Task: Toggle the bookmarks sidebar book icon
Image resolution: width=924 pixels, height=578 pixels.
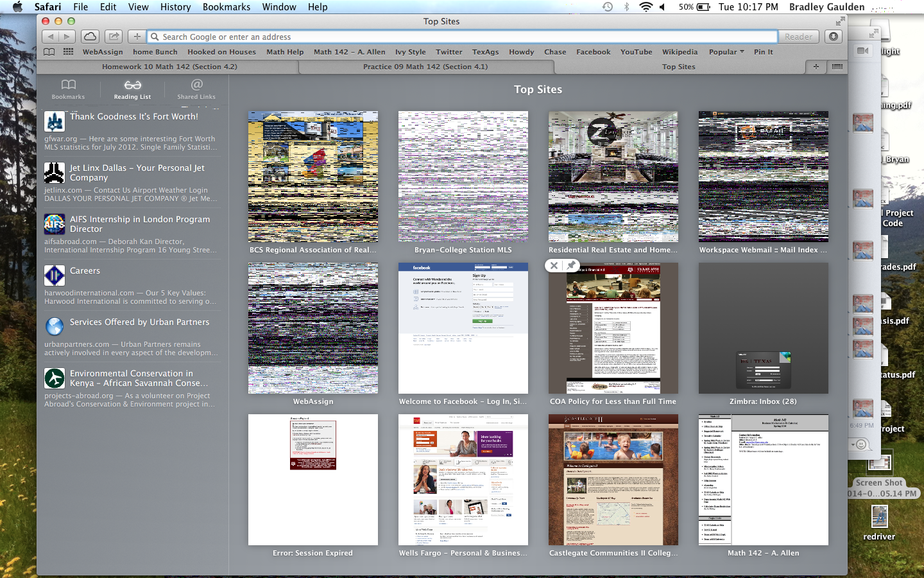Action: point(49,52)
